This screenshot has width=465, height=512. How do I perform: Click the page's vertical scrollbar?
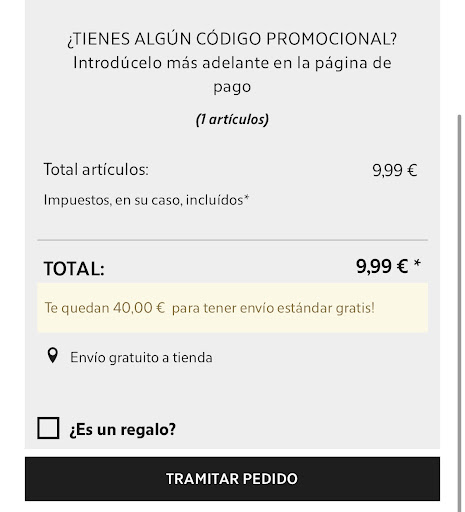click(x=459, y=310)
